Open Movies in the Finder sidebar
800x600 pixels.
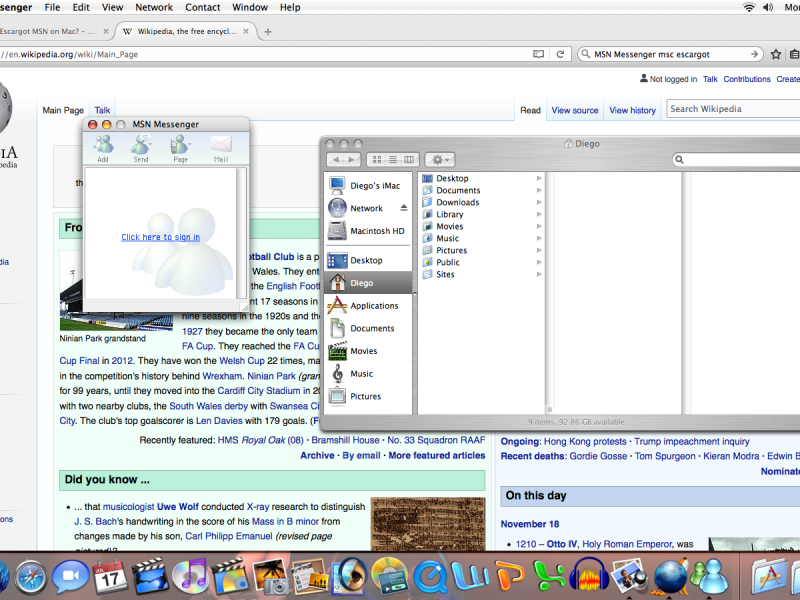click(368, 351)
